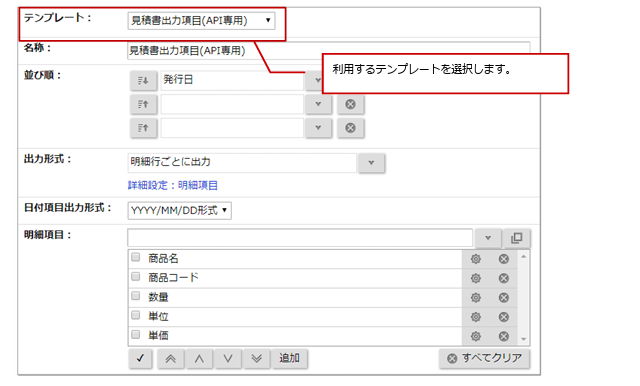640x386 pixels.
Task: Select the 数量 row text
Action: coord(158,297)
